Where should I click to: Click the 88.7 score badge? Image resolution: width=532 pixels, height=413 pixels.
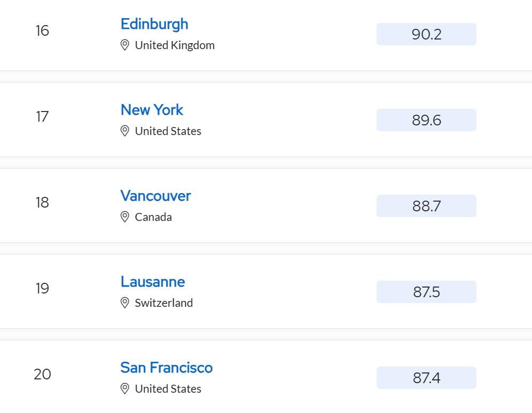[426, 206]
